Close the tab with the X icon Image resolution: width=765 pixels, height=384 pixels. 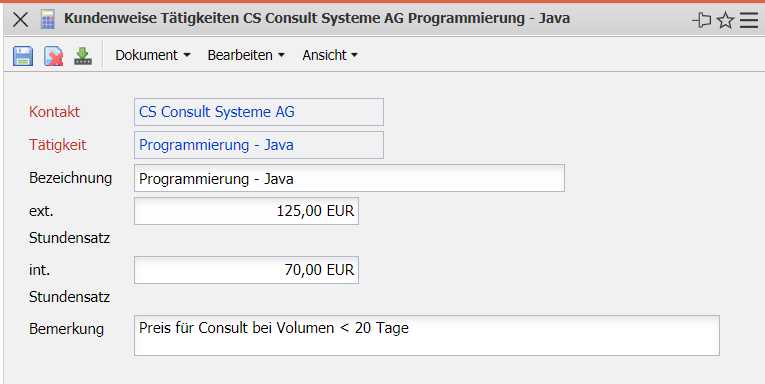pos(20,20)
